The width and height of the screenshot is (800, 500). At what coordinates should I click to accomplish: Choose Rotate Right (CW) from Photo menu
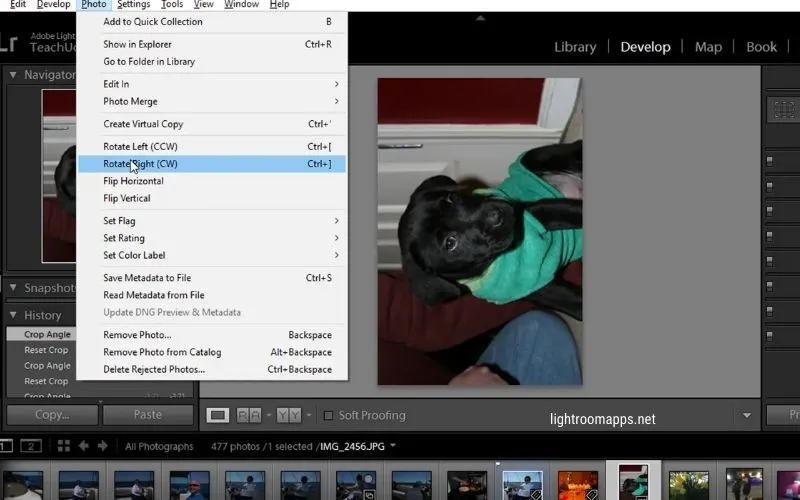click(140, 164)
